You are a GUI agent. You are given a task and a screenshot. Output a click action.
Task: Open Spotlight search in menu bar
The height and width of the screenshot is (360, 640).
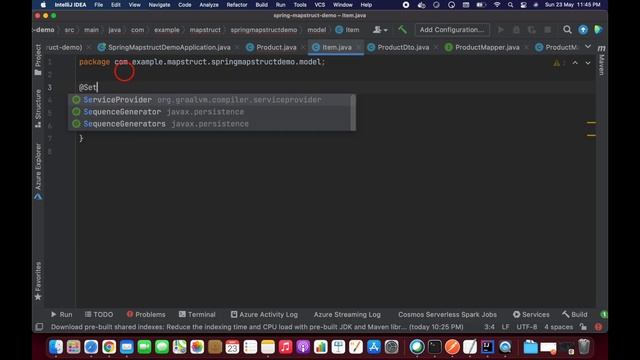tap(510, 5)
